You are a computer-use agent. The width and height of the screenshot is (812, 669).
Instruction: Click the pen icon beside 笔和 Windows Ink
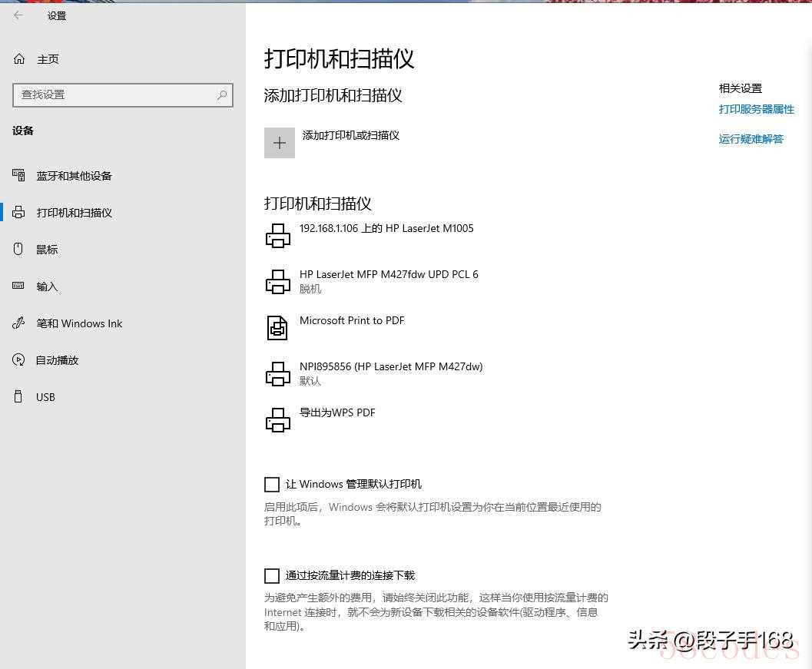(x=18, y=323)
